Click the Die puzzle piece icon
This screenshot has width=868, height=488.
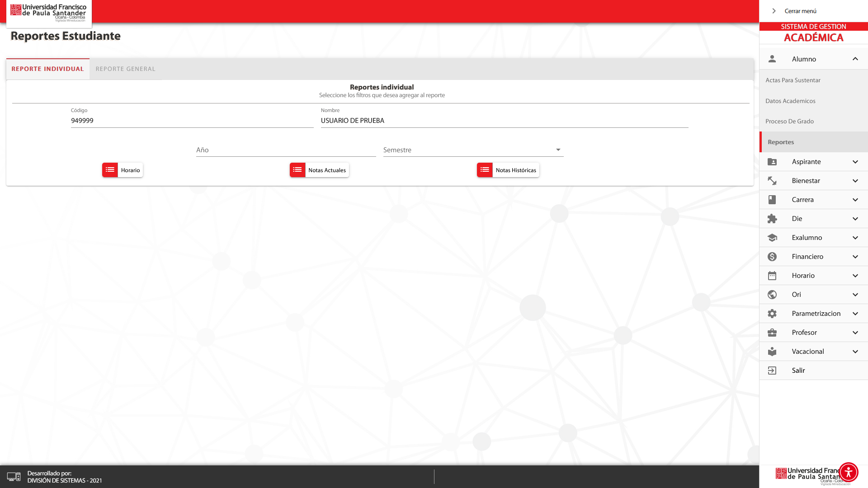[x=772, y=219]
